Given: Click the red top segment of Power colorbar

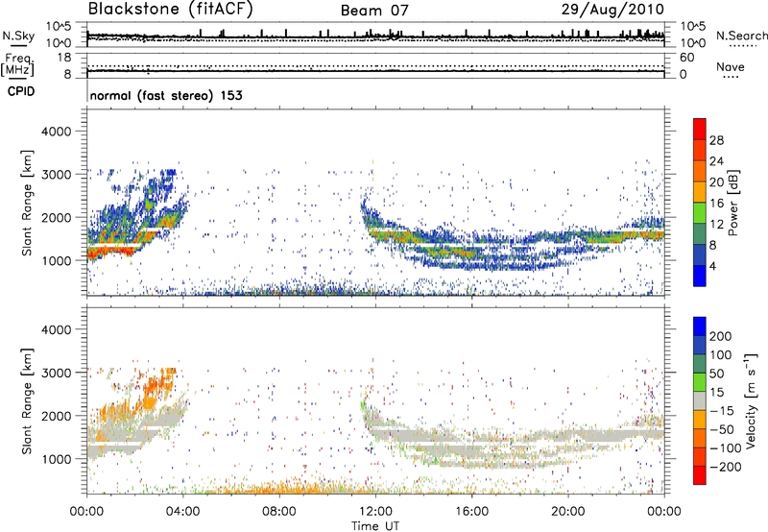Looking at the screenshot, I should click(700, 129).
